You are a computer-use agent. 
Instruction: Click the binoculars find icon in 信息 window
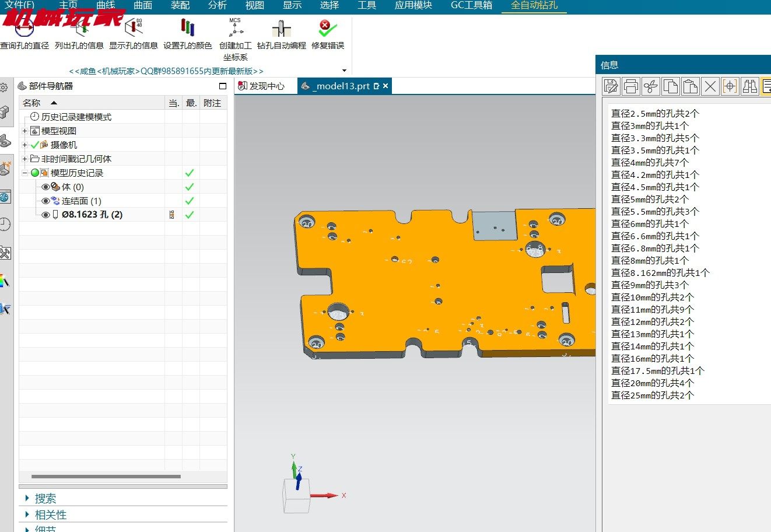pos(749,86)
